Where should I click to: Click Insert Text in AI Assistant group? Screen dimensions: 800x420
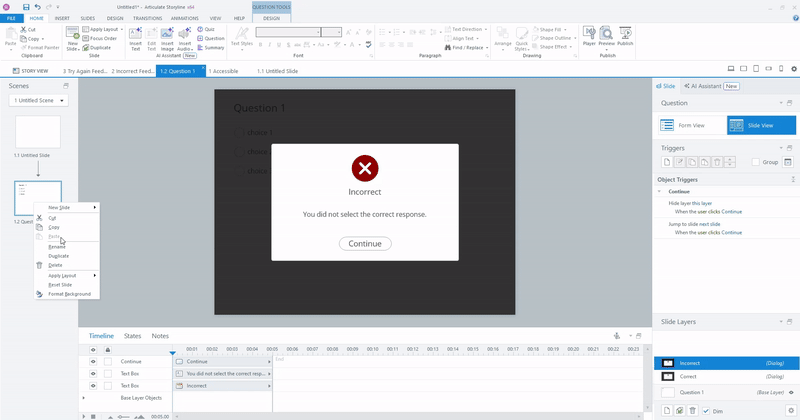(x=135, y=38)
